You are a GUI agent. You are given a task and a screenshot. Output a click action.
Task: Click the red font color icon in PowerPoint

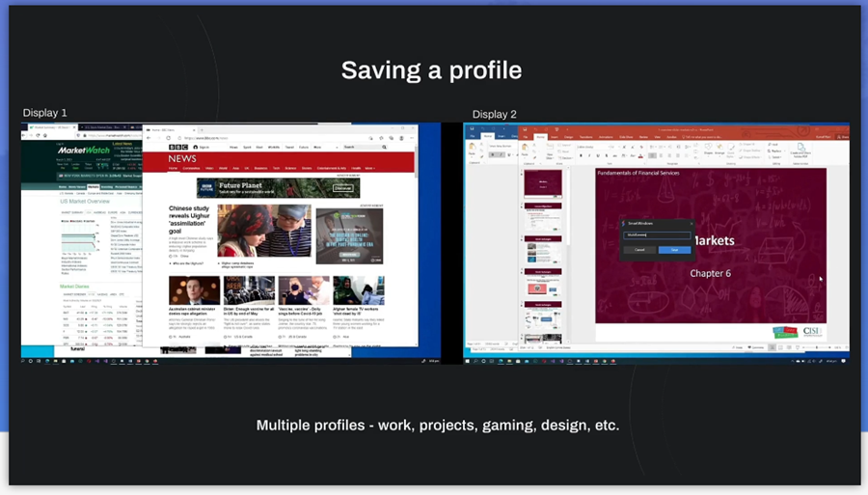point(640,155)
